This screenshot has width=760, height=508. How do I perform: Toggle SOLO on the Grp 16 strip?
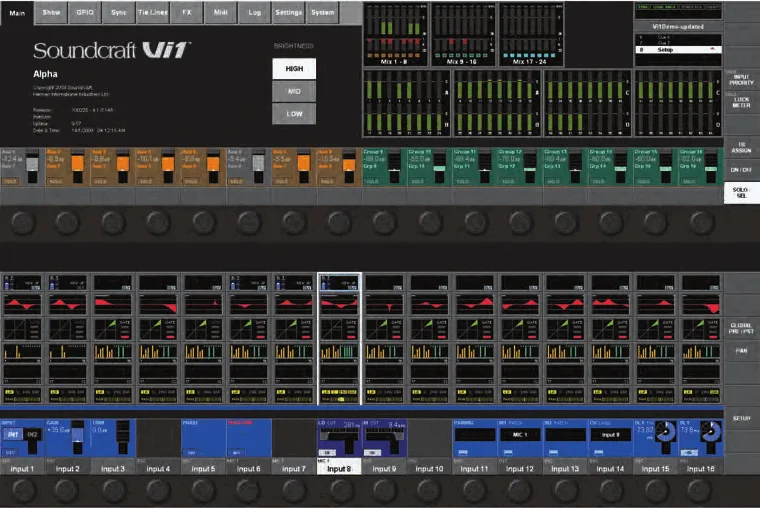(689, 181)
